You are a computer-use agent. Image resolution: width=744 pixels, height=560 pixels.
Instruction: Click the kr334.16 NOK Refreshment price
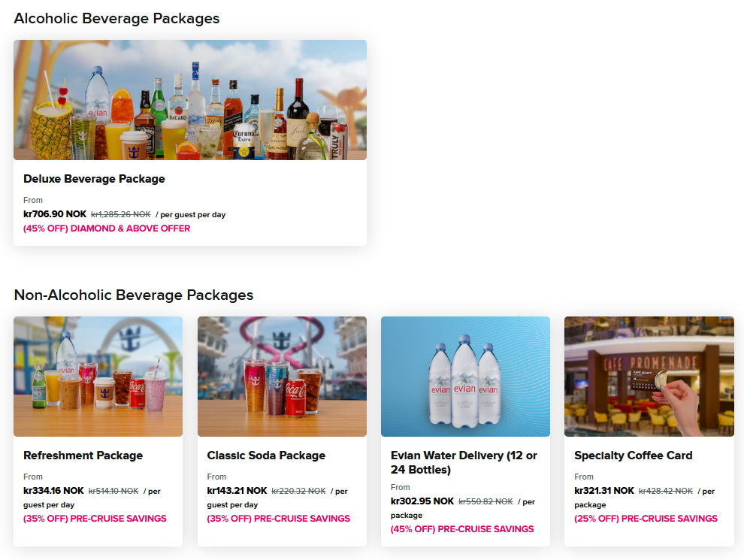coord(53,490)
